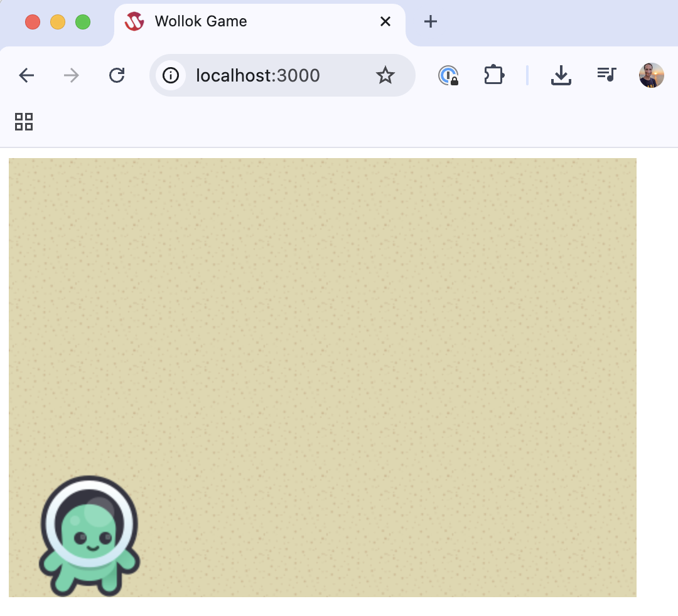Bookmark this page with the star
The image size is (678, 616).
pos(385,76)
